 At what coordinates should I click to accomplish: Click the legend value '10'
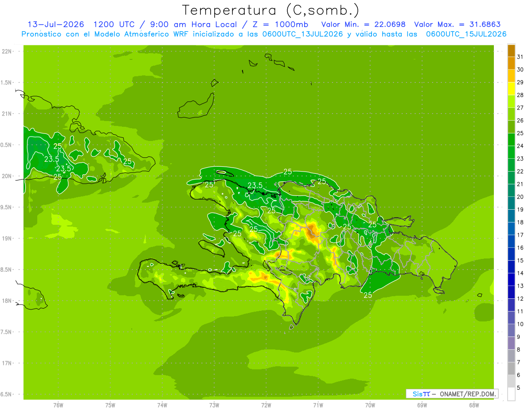point(520,324)
